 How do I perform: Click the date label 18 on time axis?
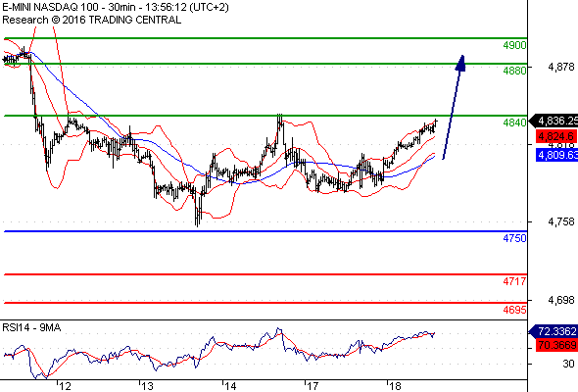click(x=395, y=386)
